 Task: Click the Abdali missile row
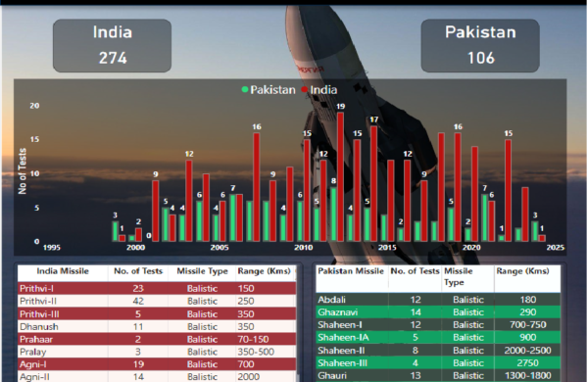coord(438,300)
